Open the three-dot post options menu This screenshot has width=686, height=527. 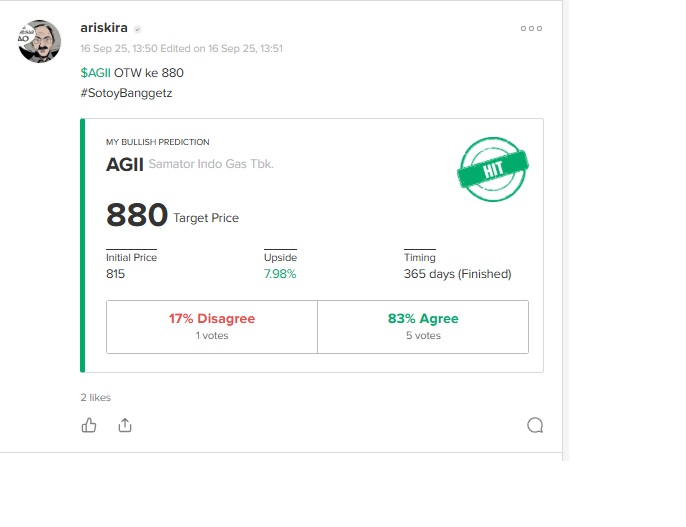coord(531,28)
